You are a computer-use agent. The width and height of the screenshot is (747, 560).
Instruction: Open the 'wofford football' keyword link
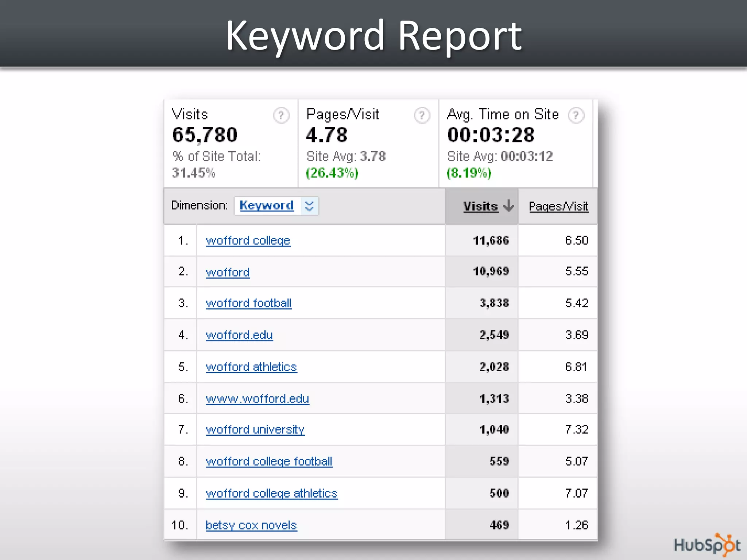tap(248, 303)
